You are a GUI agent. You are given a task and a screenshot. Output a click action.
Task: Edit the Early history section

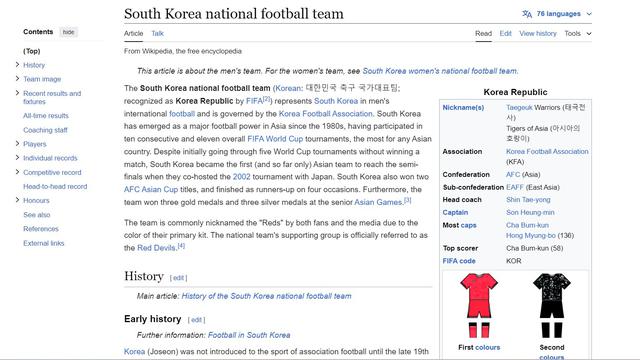click(196, 320)
